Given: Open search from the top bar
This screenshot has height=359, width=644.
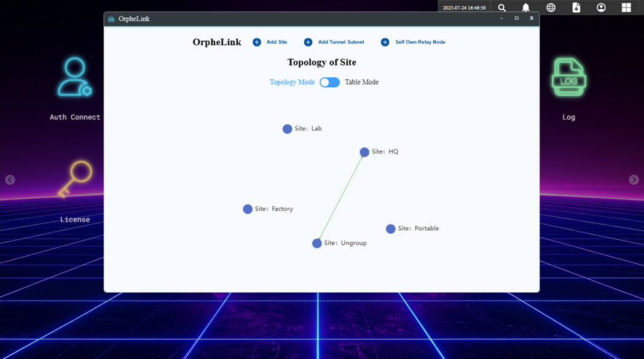Looking at the screenshot, I should tap(502, 8).
